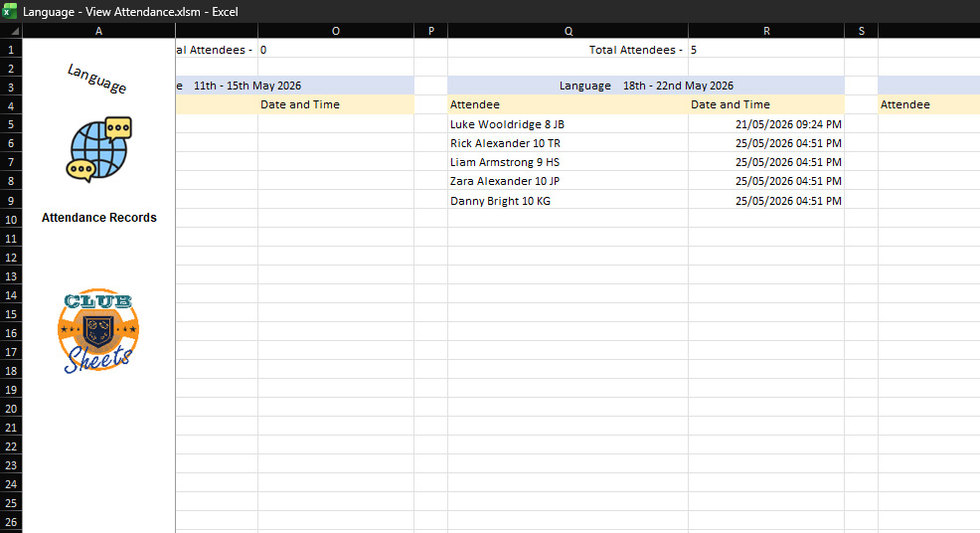Select row 20 header
The height and width of the screenshot is (533, 980).
pos(11,409)
